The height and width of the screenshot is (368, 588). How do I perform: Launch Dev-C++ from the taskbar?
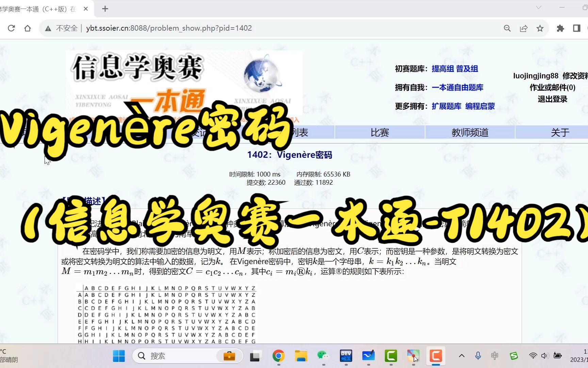pyautogui.click(x=346, y=356)
